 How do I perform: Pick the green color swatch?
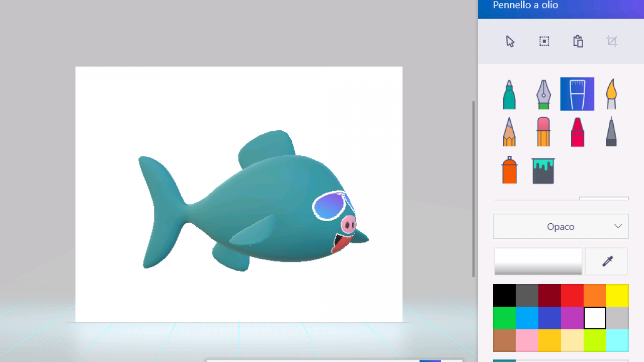pos(504,318)
